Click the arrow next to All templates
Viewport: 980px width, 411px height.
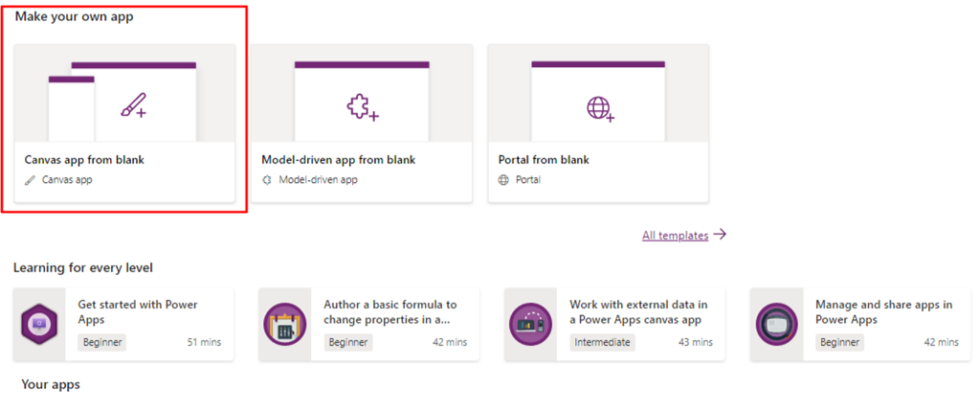tap(720, 235)
